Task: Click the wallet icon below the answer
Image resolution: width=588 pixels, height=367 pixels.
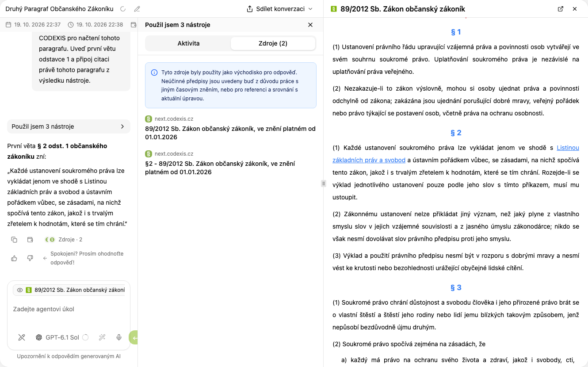Action: point(30,240)
